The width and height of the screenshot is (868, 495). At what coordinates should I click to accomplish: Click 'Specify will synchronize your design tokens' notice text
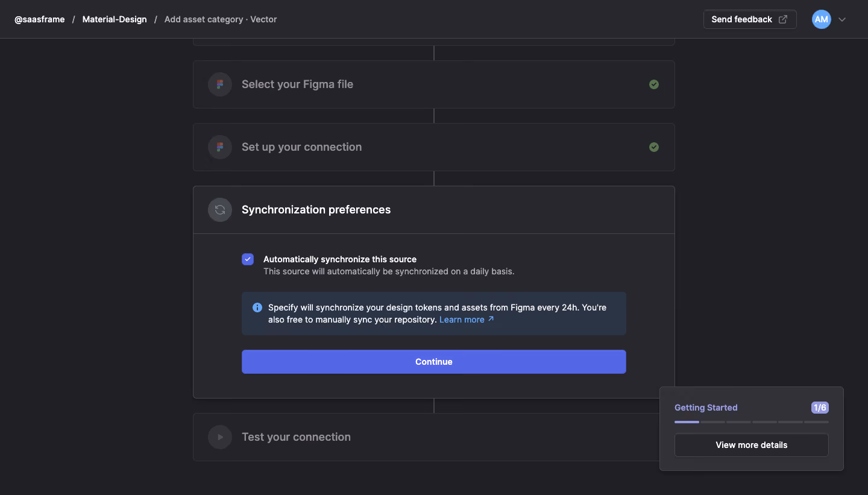438,314
